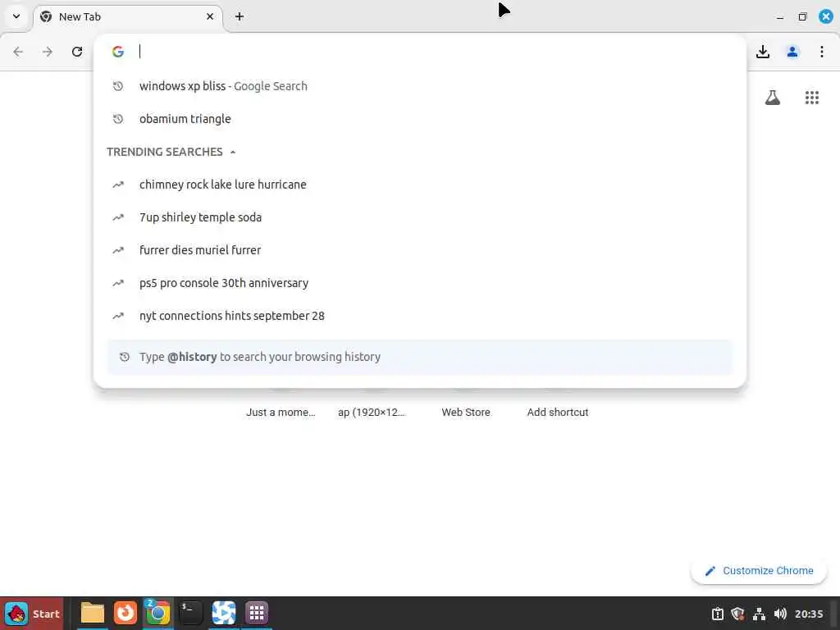This screenshot has width=840, height=630.
Task: Select 'furrer dies muriel furrer' trend
Action: coord(420,250)
